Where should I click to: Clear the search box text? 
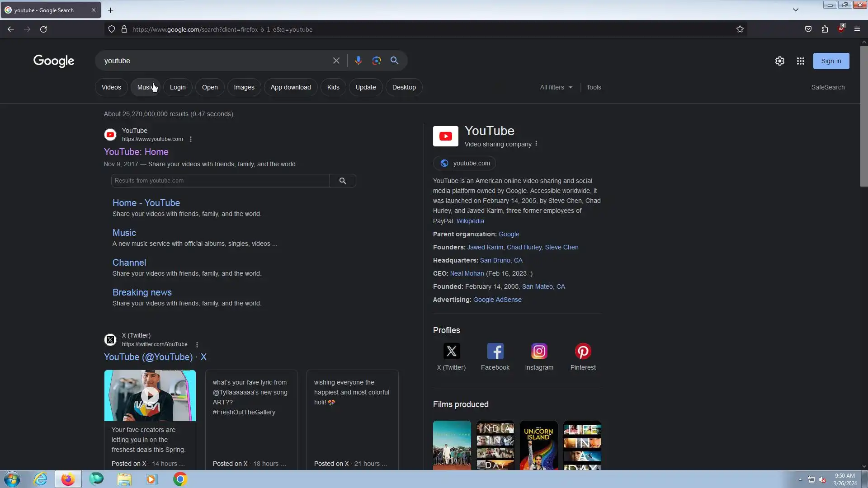click(336, 61)
